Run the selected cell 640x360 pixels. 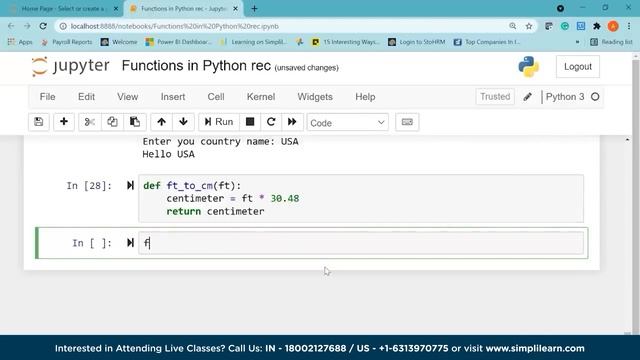tap(219, 122)
